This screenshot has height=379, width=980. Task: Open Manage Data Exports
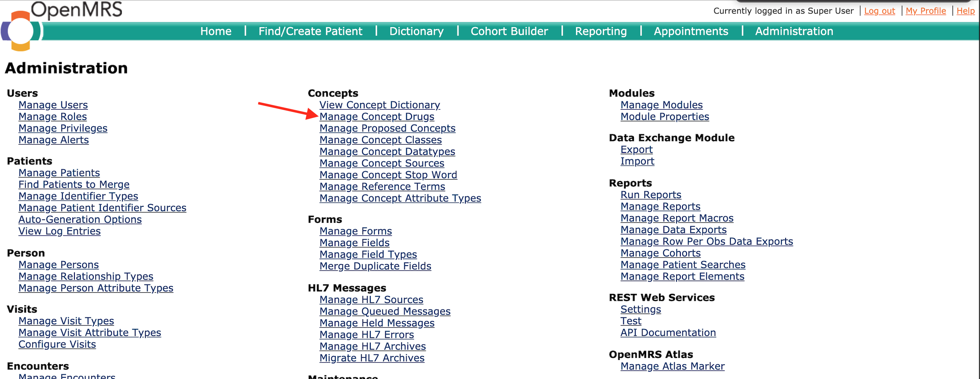pos(673,230)
